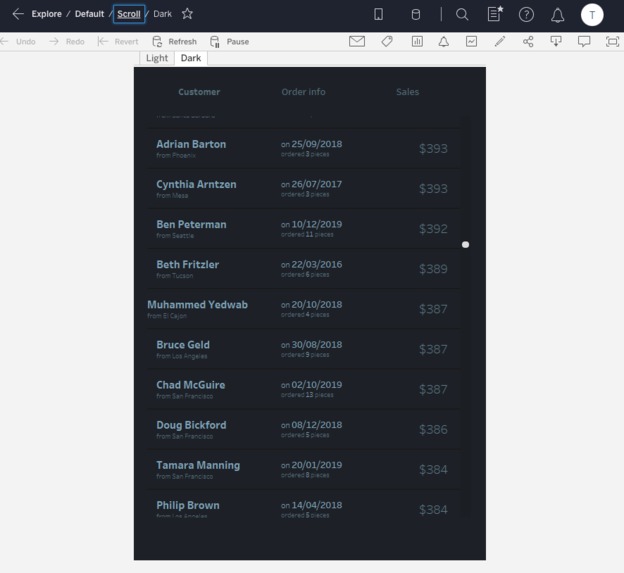Select the Muhammed Yedwab customer name

click(197, 305)
